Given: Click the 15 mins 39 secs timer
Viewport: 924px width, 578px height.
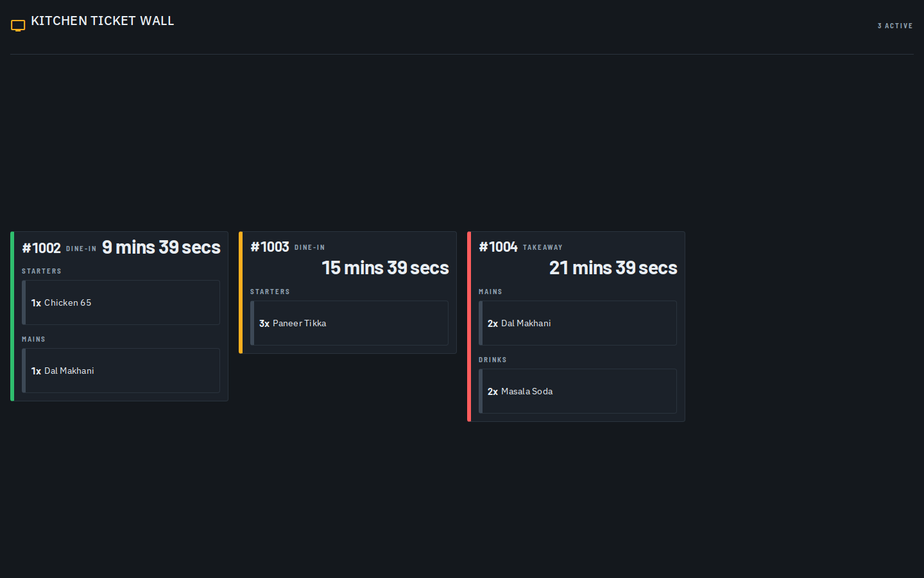Looking at the screenshot, I should 385,268.
